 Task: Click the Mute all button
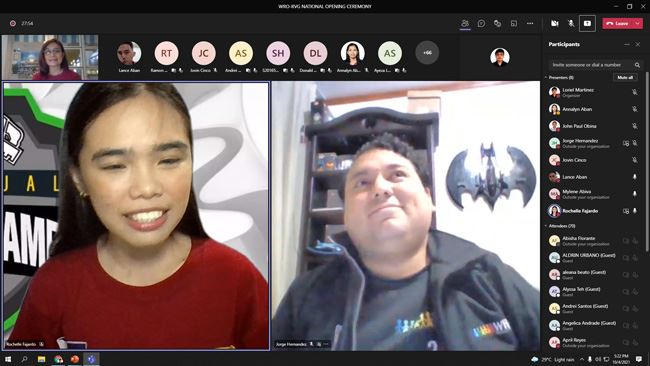pos(625,78)
